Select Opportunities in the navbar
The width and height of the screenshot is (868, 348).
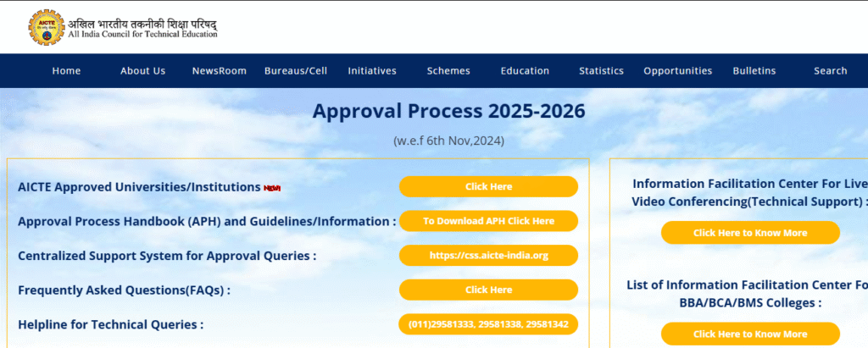click(677, 71)
